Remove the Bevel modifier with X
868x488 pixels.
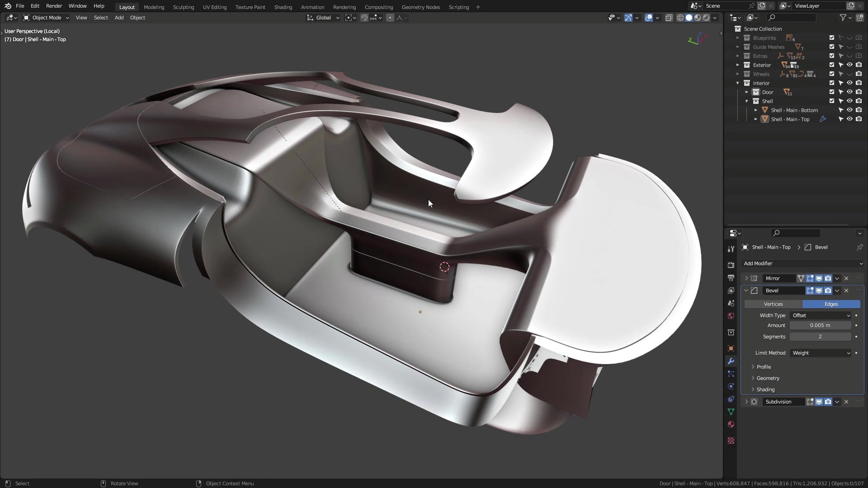(846, 291)
